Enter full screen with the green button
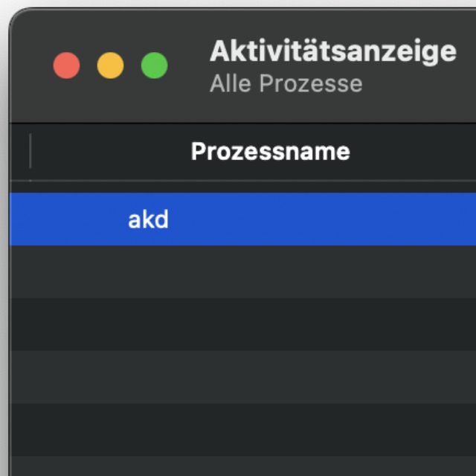The image size is (476, 476). pos(154,65)
